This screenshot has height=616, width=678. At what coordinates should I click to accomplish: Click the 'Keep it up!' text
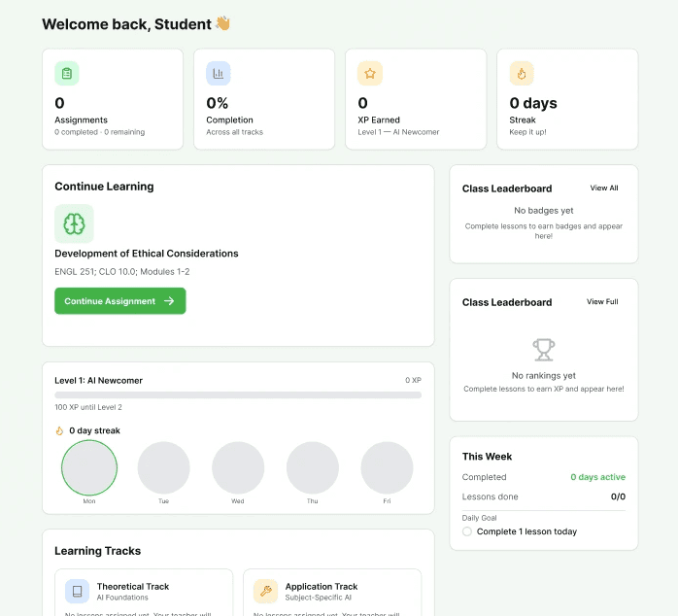[527, 132]
